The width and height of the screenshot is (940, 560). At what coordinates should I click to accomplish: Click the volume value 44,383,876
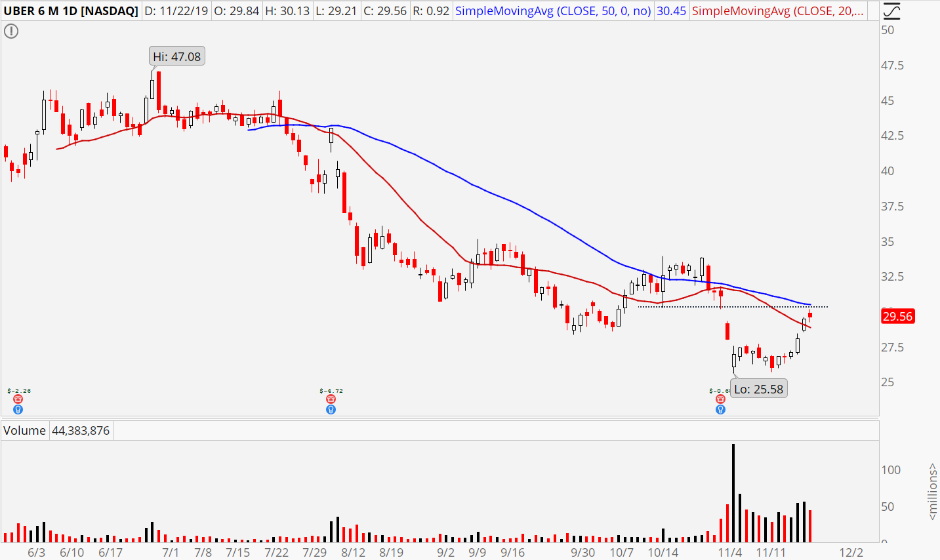[x=81, y=431]
